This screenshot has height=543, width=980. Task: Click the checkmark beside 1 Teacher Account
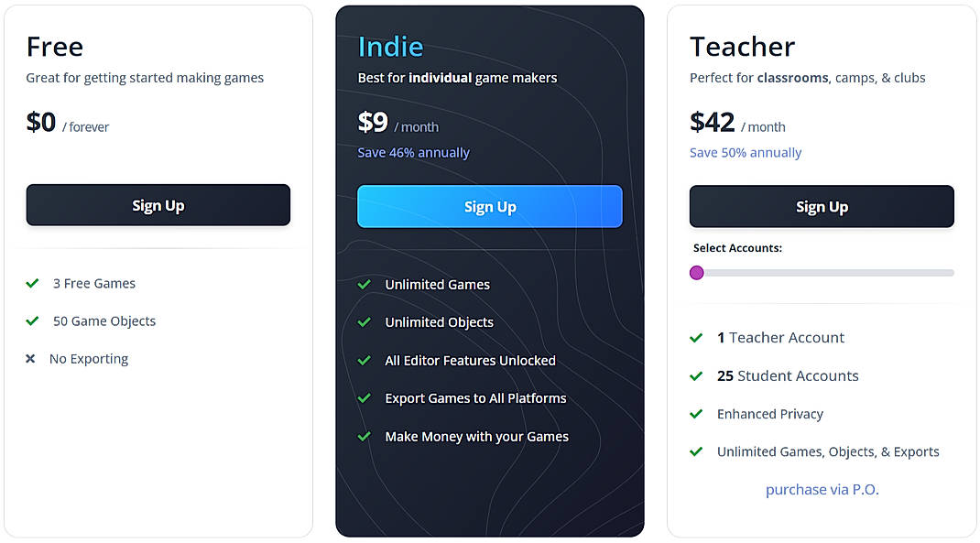pyautogui.click(x=696, y=338)
